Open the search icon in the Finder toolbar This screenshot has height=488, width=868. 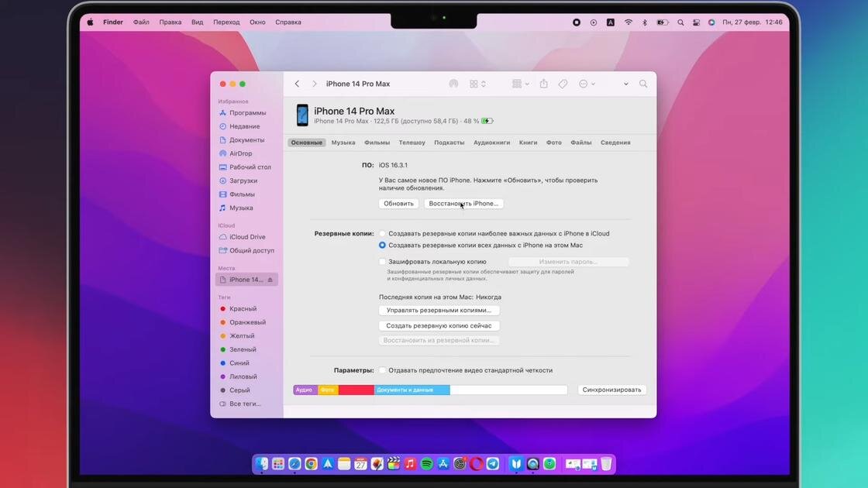pyautogui.click(x=643, y=83)
